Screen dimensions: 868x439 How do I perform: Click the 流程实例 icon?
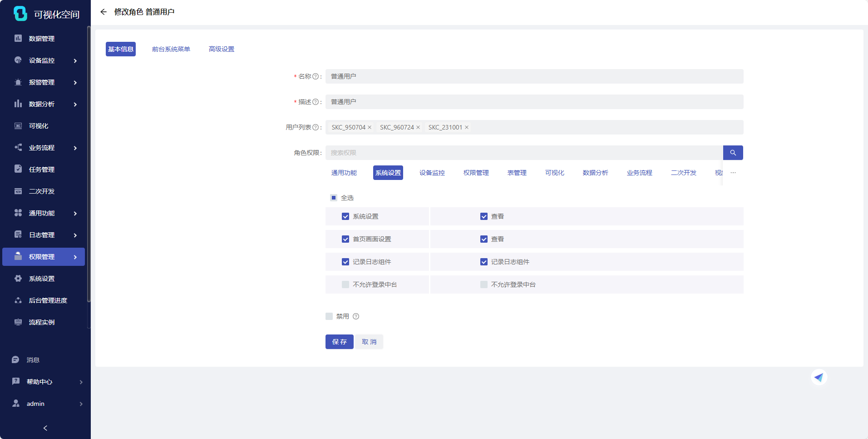pyautogui.click(x=18, y=322)
